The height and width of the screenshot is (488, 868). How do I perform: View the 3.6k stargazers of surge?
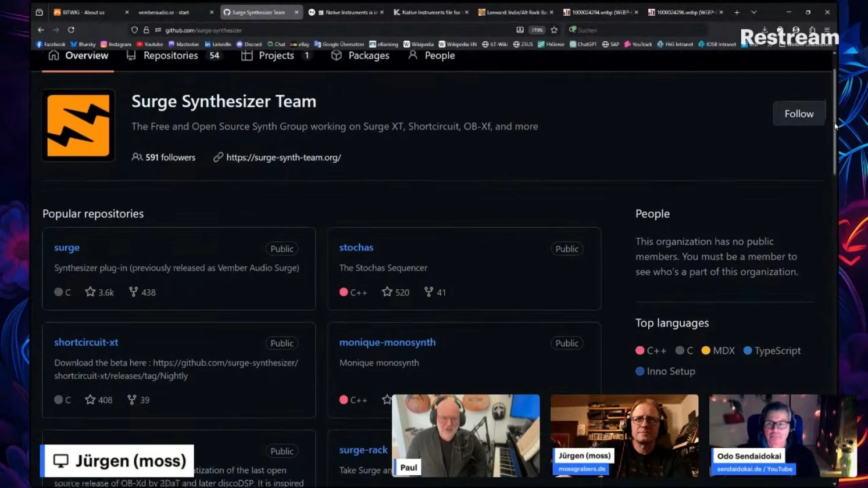coord(99,292)
